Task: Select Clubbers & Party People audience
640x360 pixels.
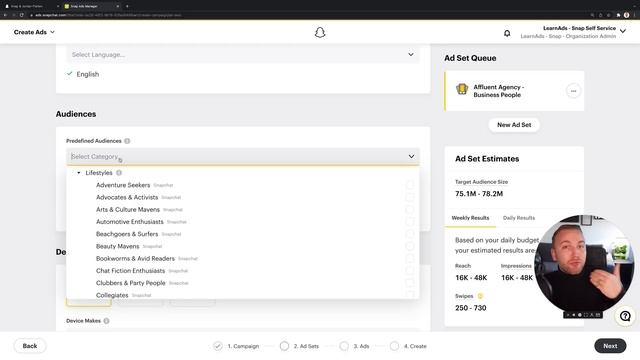Action: pyautogui.click(x=131, y=283)
